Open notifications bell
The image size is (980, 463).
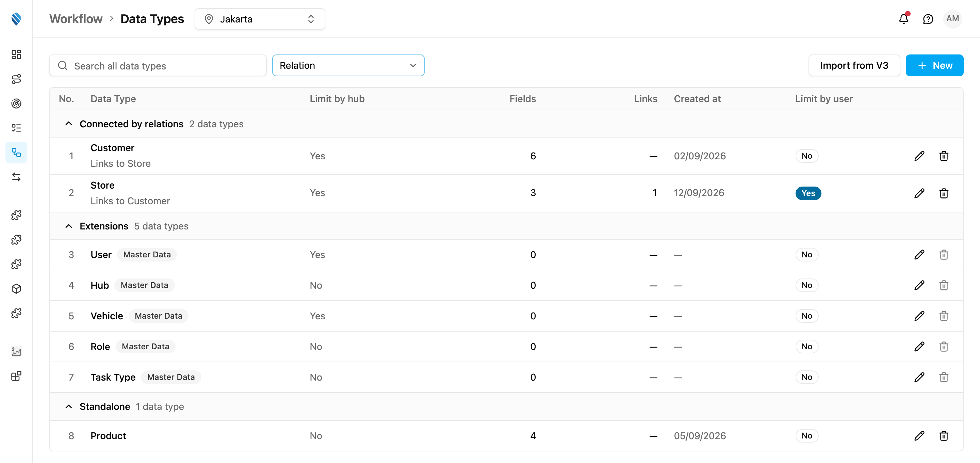pyautogui.click(x=903, y=19)
